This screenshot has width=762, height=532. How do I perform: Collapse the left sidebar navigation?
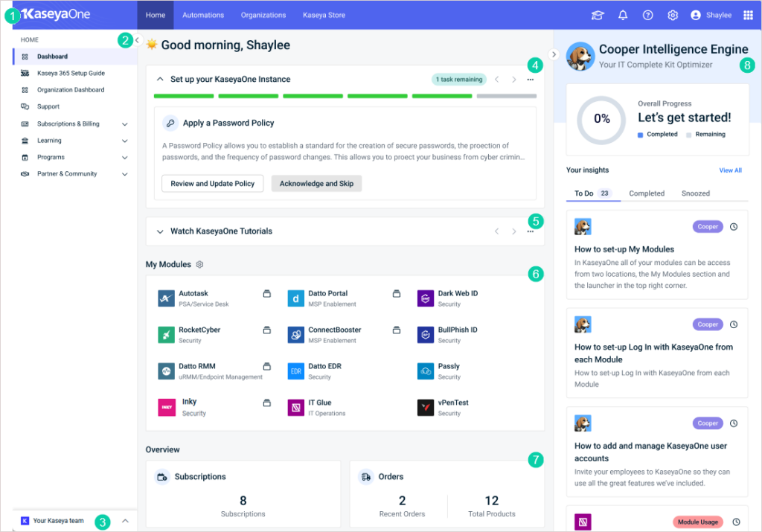(137, 40)
